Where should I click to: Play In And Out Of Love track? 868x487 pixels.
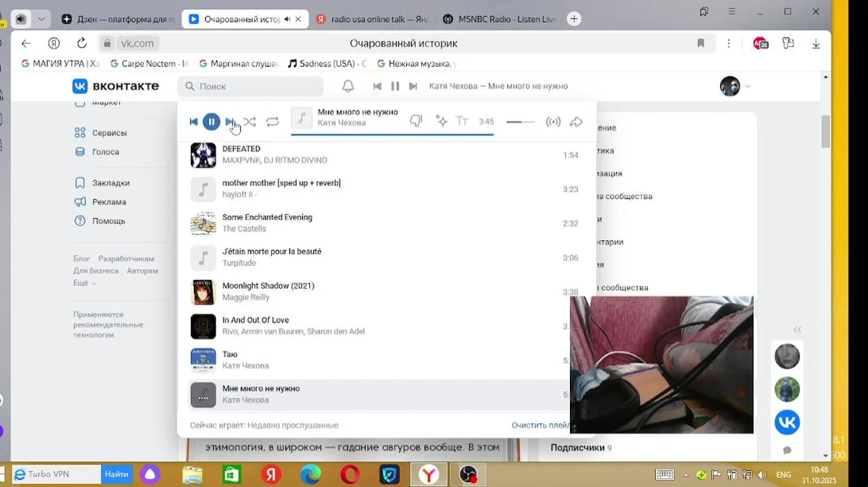[x=379, y=325]
